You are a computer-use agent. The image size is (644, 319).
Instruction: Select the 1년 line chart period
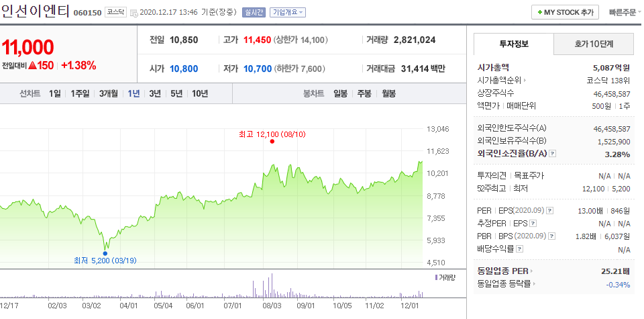pos(134,94)
